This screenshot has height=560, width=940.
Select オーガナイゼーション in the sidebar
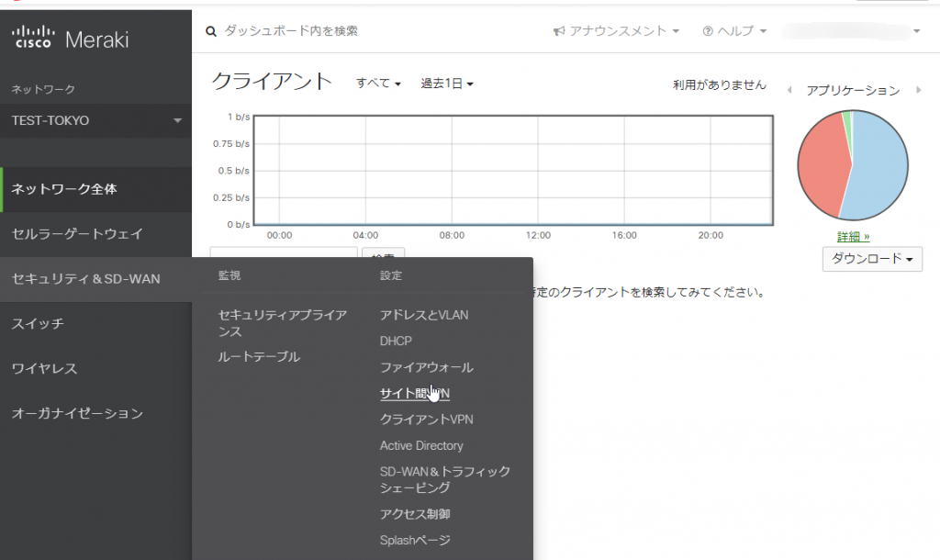pyautogui.click(x=95, y=413)
